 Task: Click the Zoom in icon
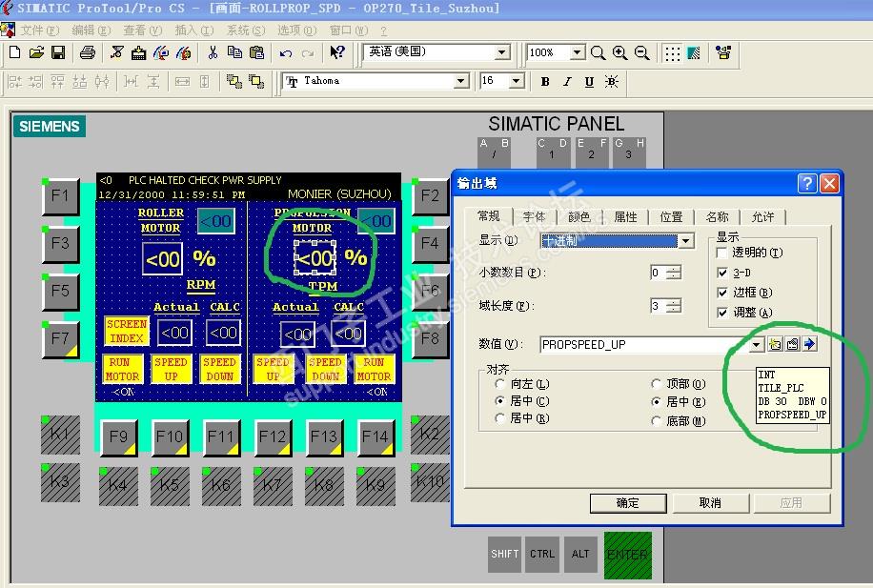pos(619,53)
